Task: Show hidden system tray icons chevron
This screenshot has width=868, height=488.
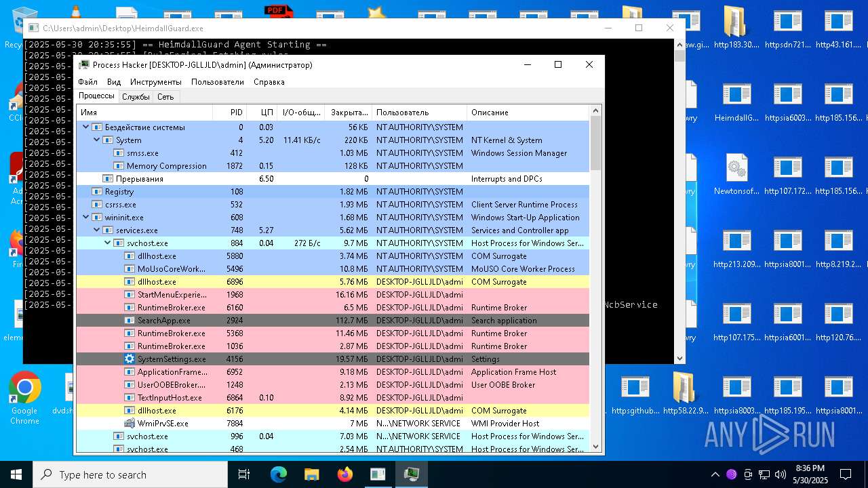Action: (x=715, y=474)
